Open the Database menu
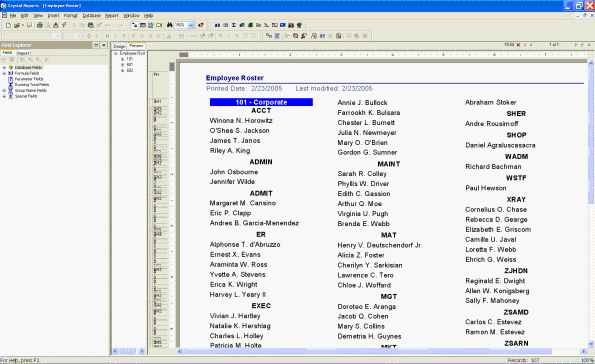 91,16
